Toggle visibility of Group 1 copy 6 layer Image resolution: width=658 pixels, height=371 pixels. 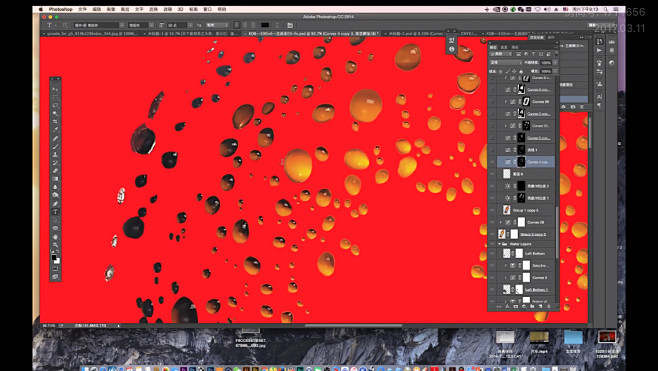click(493, 210)
